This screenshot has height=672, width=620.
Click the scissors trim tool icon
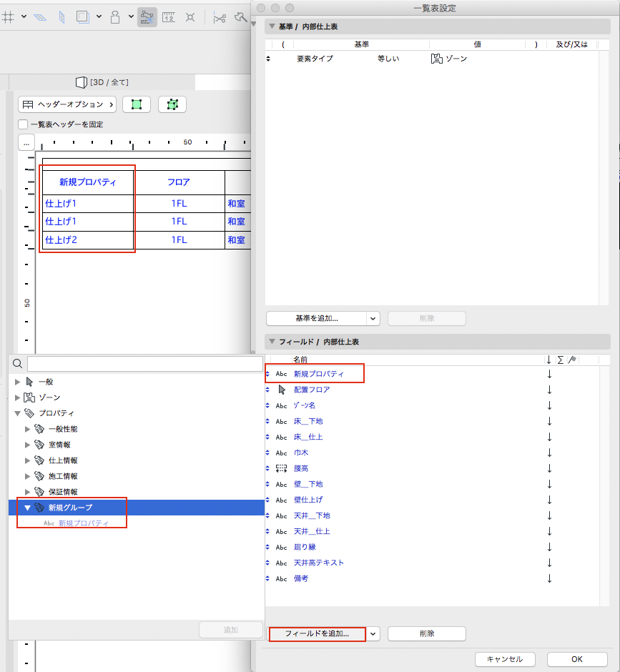pyautogui.click(x=220, y=16)
